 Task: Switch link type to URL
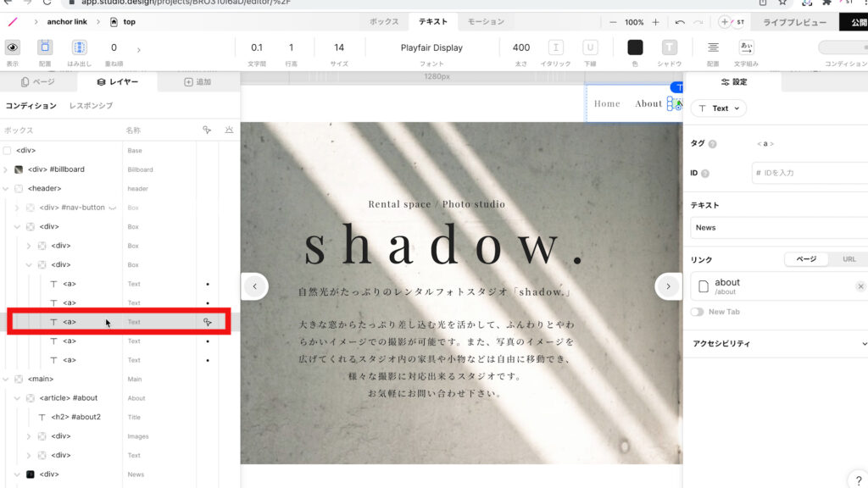[x=849, y=259]
